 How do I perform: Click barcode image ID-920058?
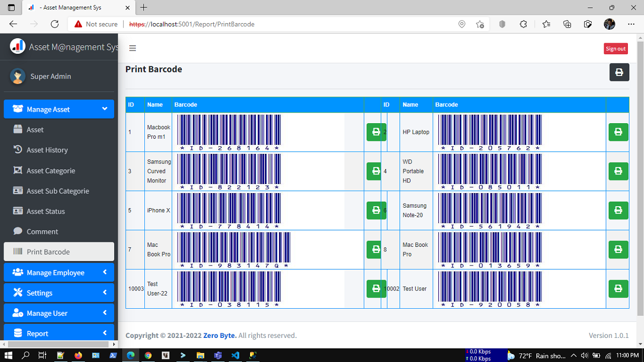490,290
